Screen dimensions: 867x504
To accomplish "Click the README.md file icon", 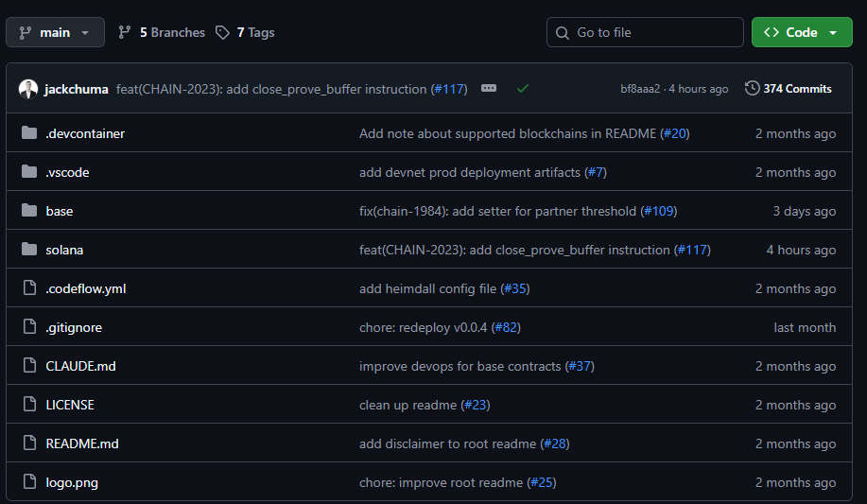I will pos(30,443).
